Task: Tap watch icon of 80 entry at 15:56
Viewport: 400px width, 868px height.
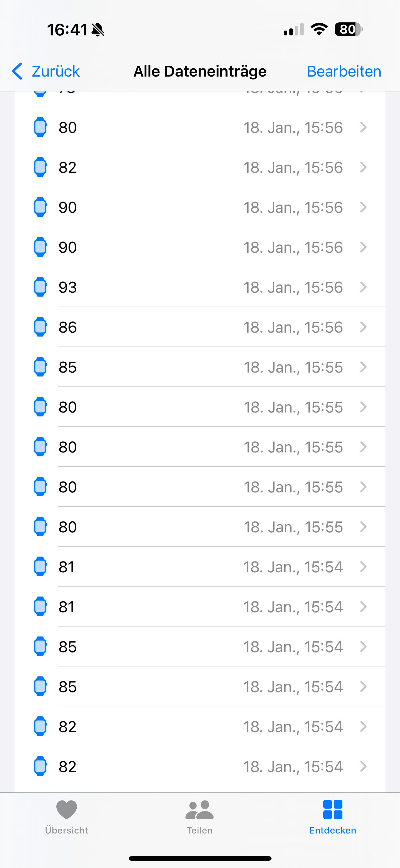Action: (x=40, y=127)
